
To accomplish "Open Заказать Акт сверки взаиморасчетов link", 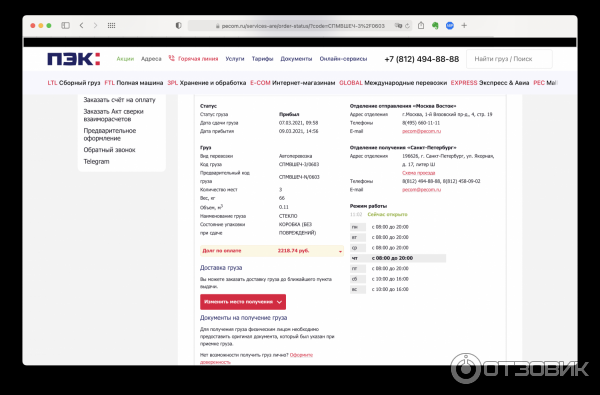I will [113, 115].
